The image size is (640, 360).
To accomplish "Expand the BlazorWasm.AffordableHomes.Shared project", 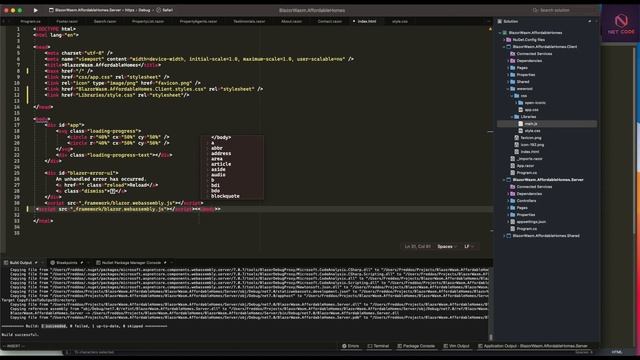I will pyautogui.click(x=504, y=236).
